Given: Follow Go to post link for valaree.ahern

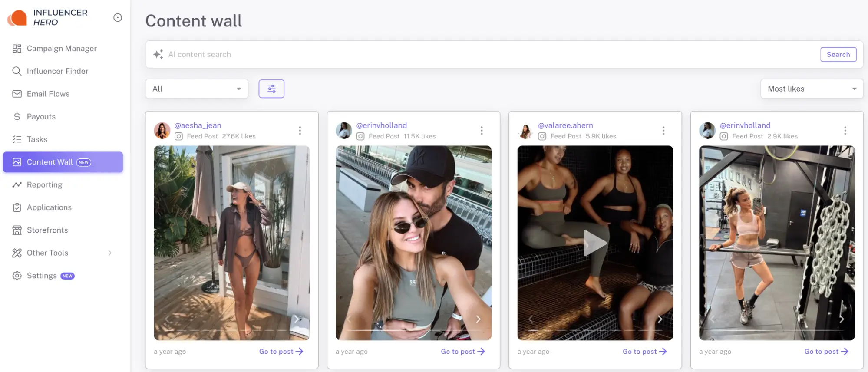Looking at the screenshot, I should [644, 352].
